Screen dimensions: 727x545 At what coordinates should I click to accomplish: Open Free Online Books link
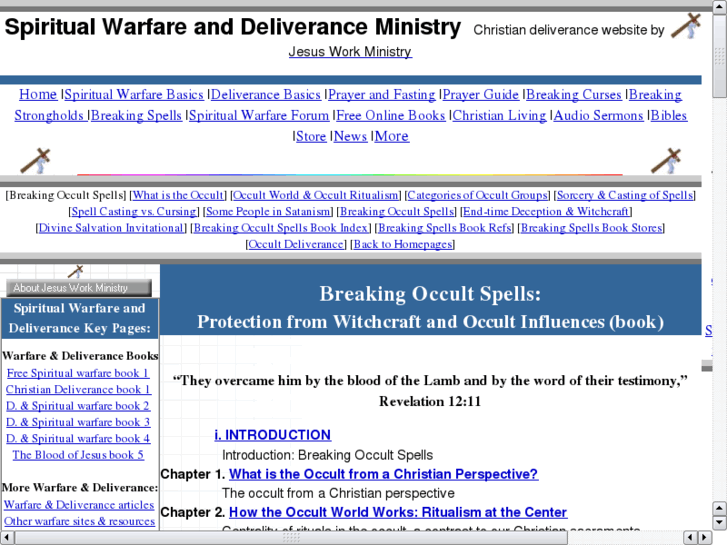click(x=390, y=115)
